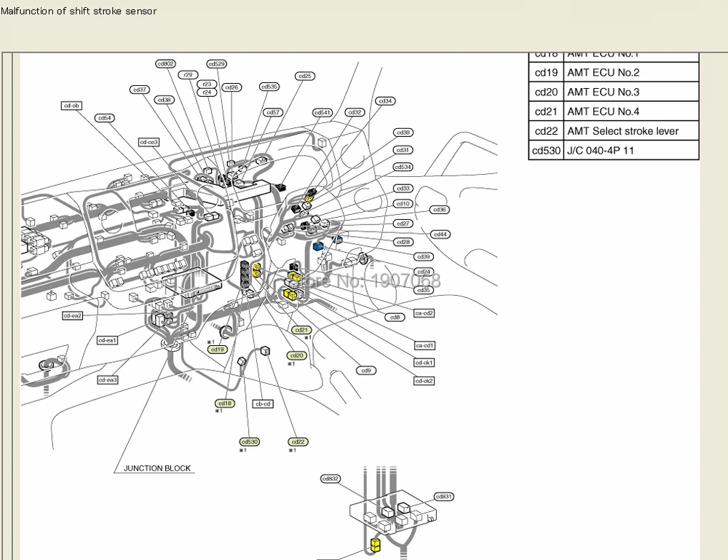The width and height of the screenshot is (728, 560).
Task: Select the cd-ck2 boxed label
Action: tap(424, 382)
